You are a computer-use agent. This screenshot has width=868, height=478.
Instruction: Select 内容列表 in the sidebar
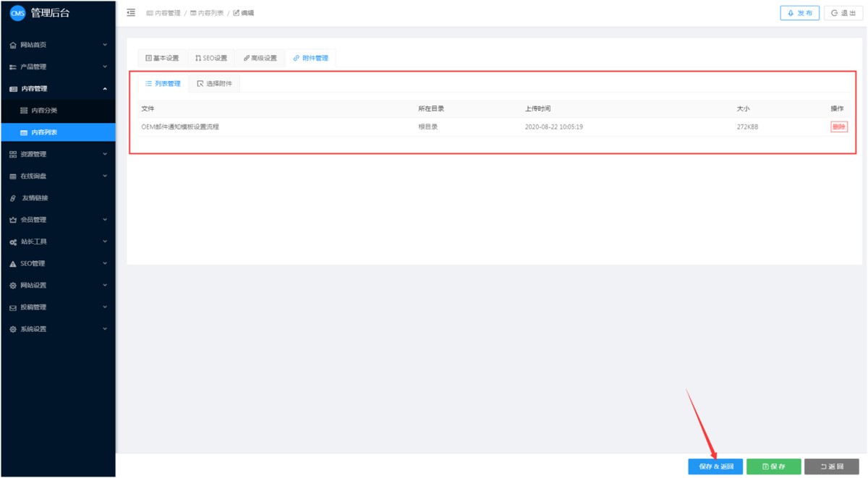[x=58, y=132]
